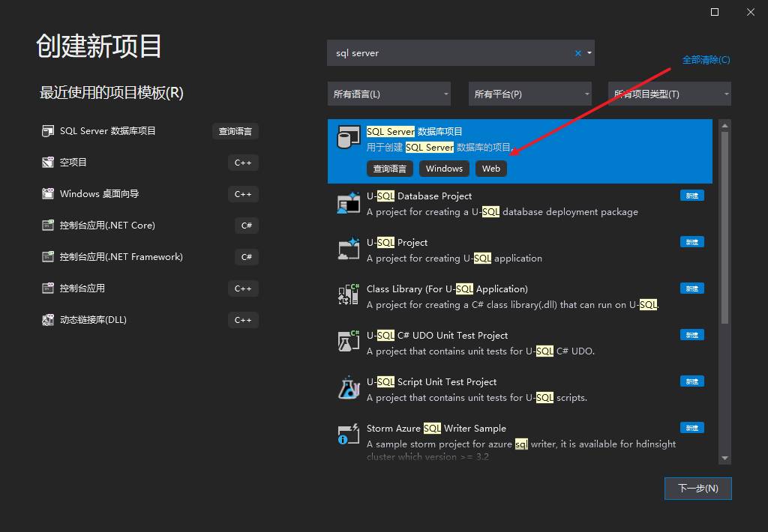Image resolution: width=768 pixels, height=532 pixels.
Task: Click SQL Server database project icon in recent templates
Action: tap(47, 131)
